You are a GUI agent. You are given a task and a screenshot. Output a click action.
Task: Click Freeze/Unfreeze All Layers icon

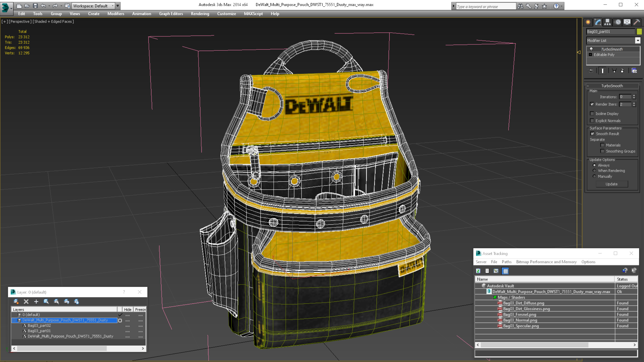[76, 301]
